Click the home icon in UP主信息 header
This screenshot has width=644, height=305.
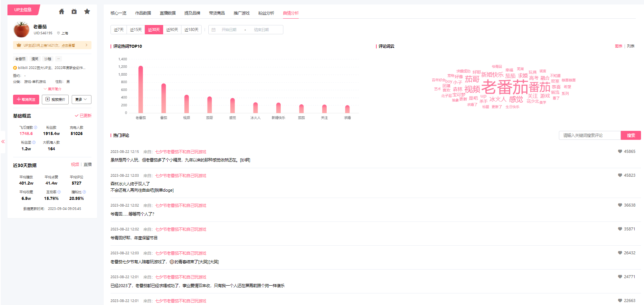pyautogui.click(x=62, y=12)
